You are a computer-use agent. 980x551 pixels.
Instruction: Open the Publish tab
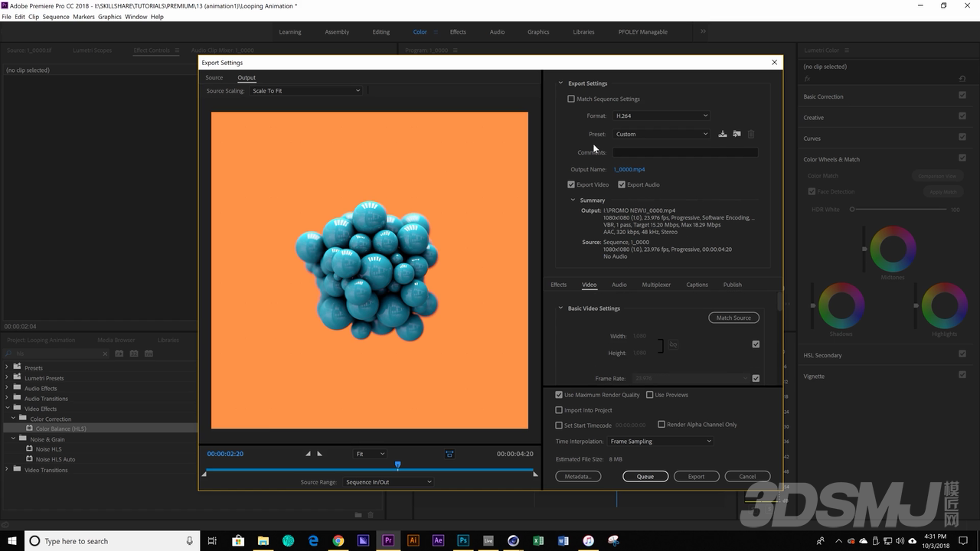coord(733,285)
